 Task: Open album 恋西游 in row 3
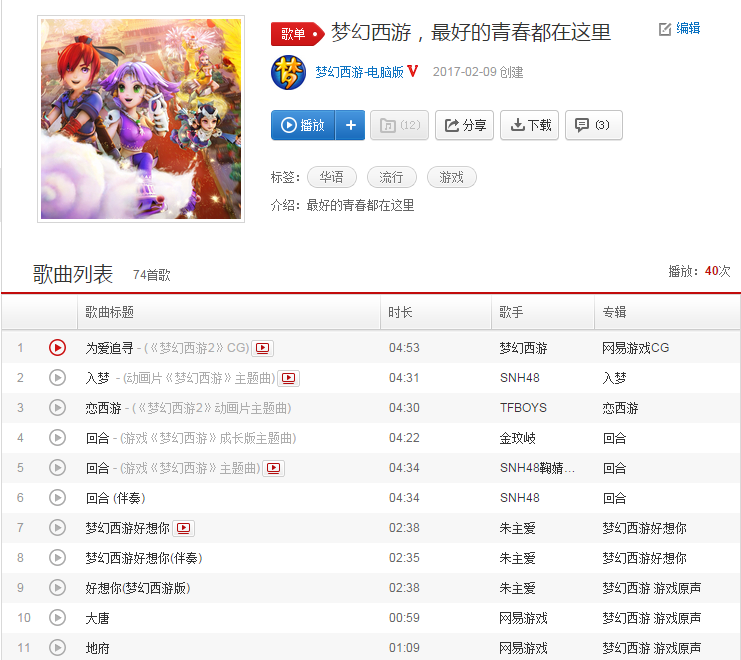click(x=620, y=408)
